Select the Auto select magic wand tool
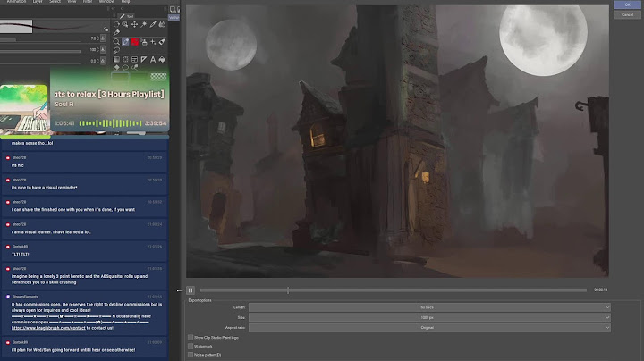Image resolution: width=644 pixels, height=361 pixels. [x=144, y=25]
